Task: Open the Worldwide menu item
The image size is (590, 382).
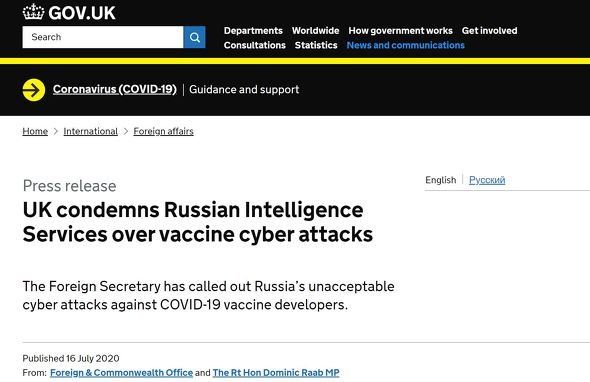Action: point(316,31)
